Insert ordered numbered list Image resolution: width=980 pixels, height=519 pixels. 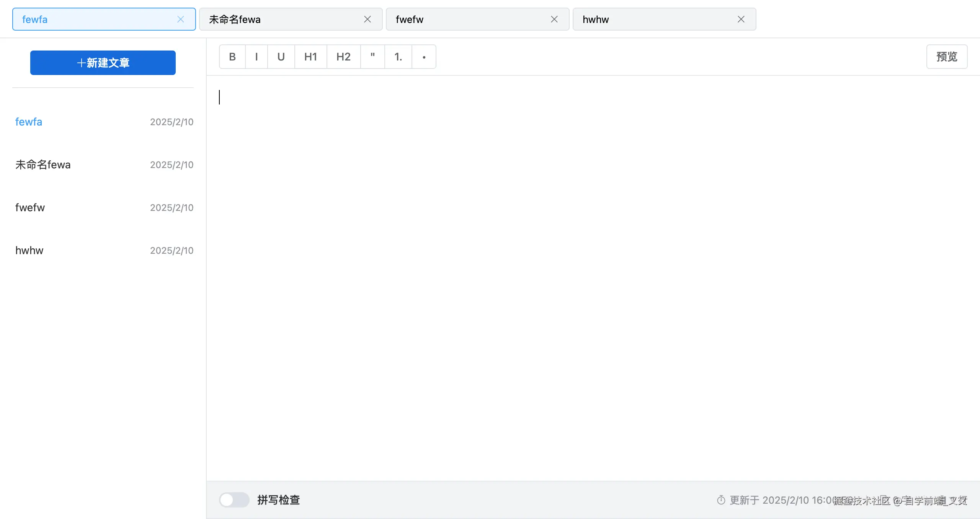coord(398,57)
